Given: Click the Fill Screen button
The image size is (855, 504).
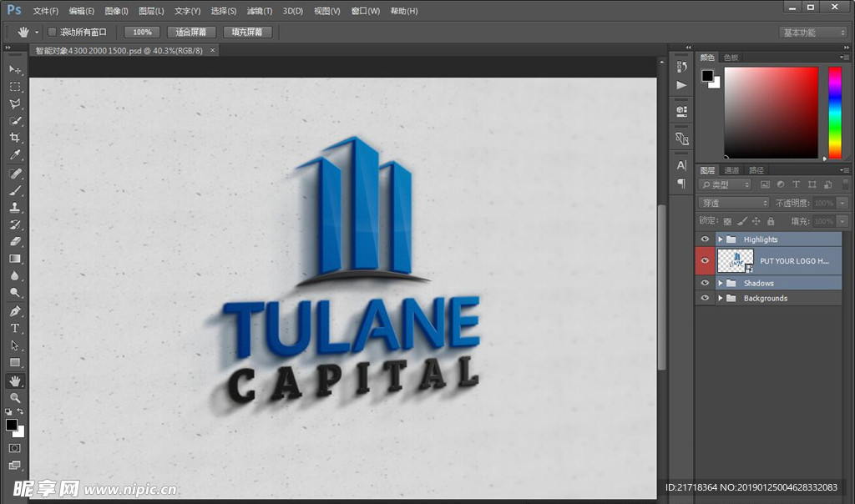Looking at the screenshot, I should pos(247,33).
